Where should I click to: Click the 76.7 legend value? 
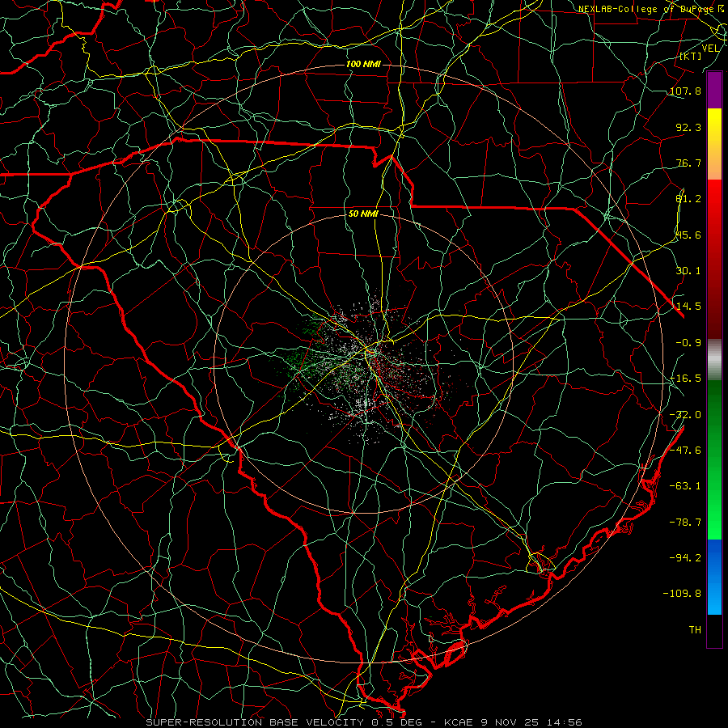[688, 163]
